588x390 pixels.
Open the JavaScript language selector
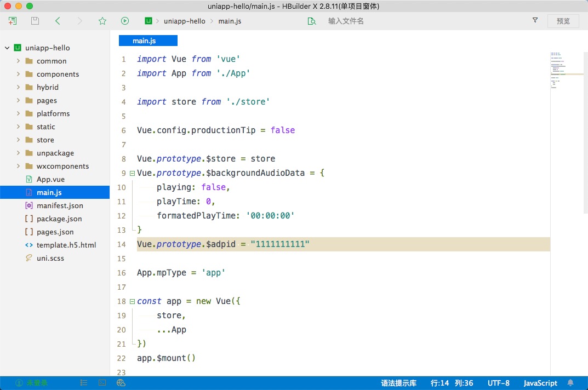point(540,383)
